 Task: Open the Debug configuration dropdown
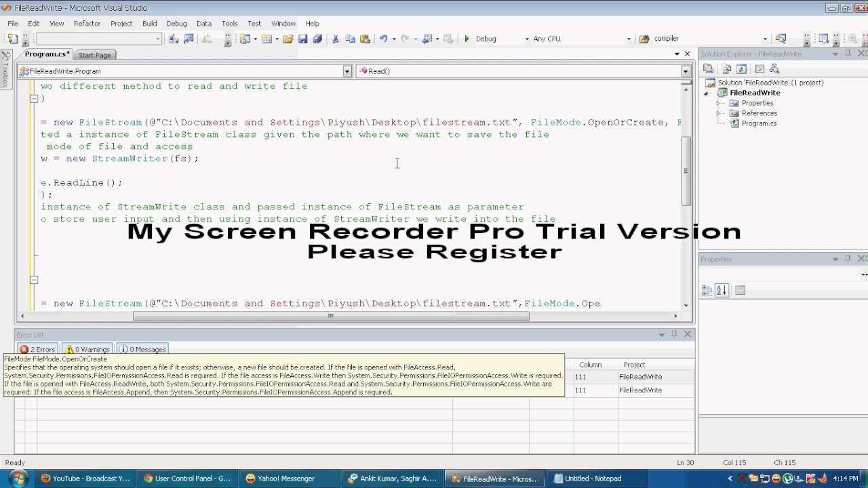coord(527,39)
